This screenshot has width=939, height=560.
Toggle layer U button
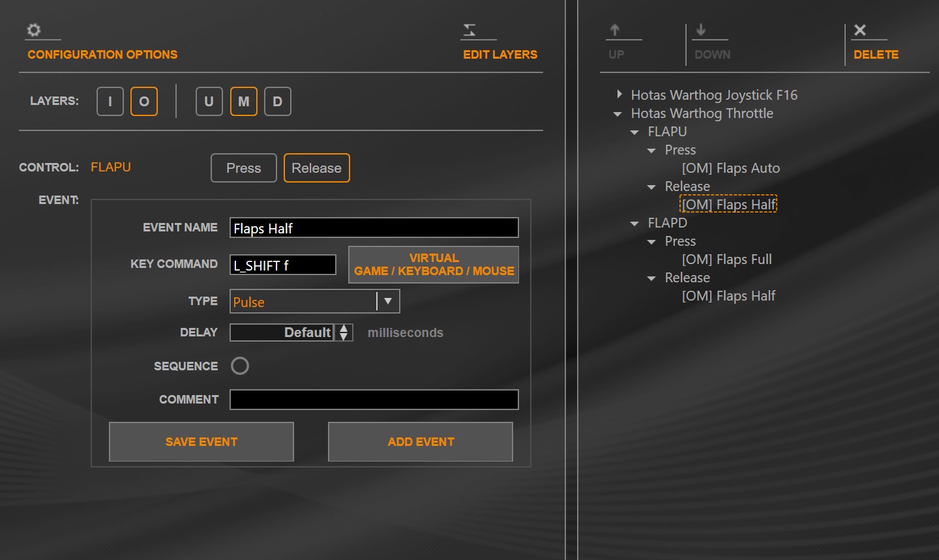209,102
